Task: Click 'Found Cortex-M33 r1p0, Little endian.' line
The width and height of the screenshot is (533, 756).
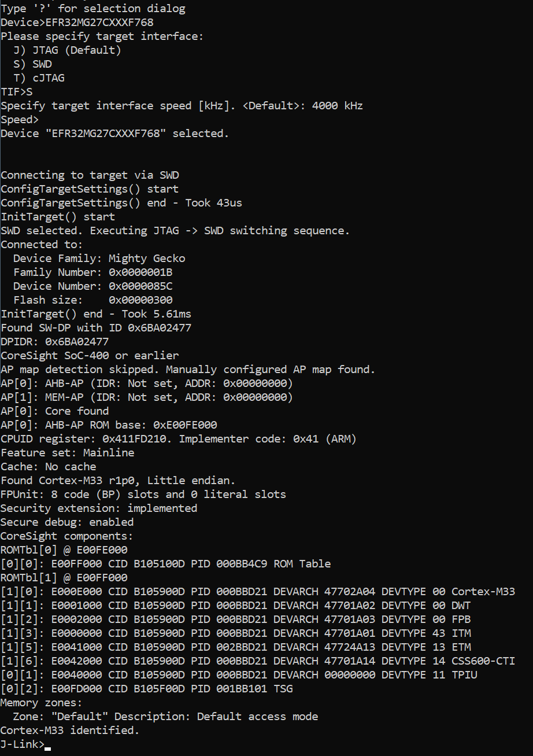Action: click(118, 481)
